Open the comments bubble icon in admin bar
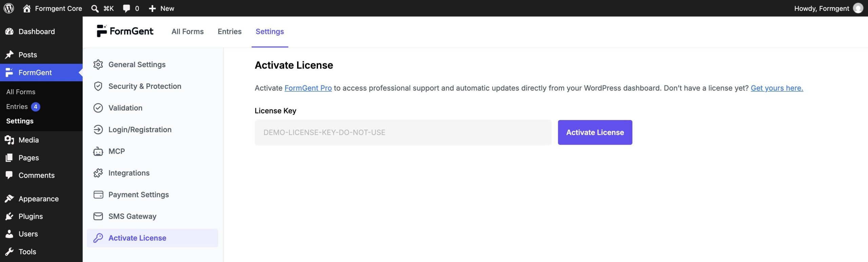Image resolution: width=868 pixels, height=262 pixels. tap(126, 8)
